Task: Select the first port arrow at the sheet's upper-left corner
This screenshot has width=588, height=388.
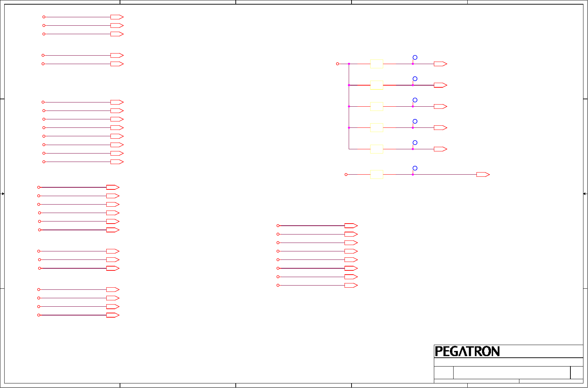Action: tap(117, 17)
